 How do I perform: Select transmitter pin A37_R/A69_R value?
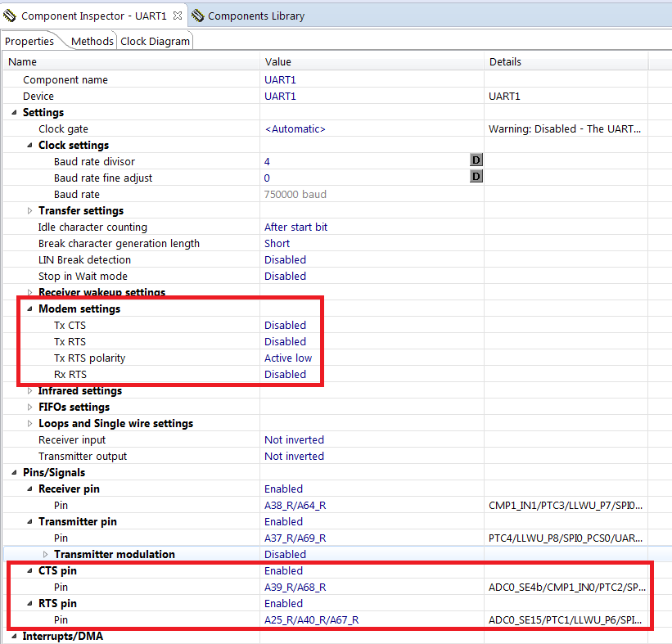coord(295,538)
